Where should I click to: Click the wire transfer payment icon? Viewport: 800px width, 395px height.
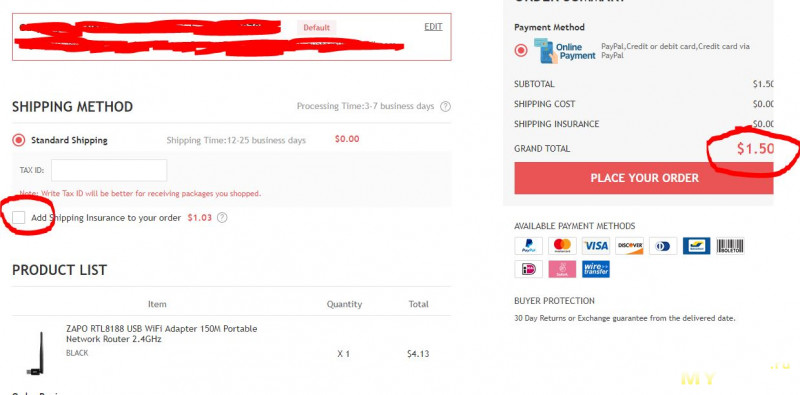tap(595, 269)
